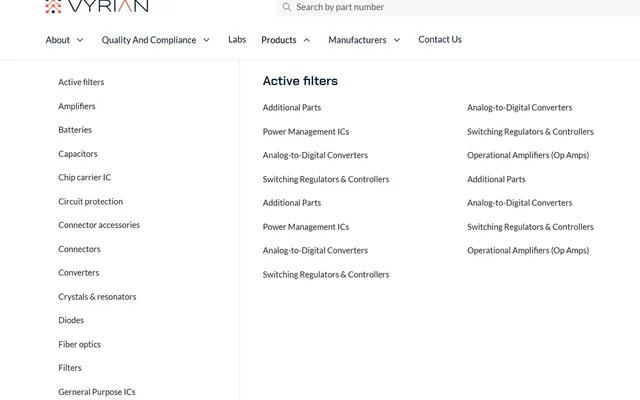Open the Quality And Compliance menu

tap(149, 40)
